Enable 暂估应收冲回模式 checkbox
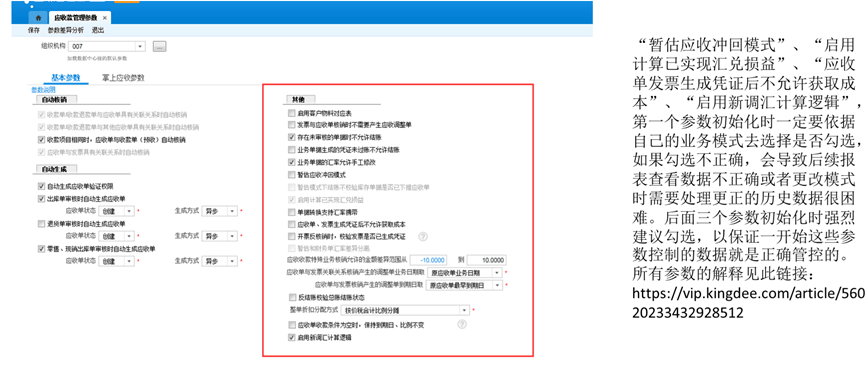Screen dimensions: 865x374 292,175
